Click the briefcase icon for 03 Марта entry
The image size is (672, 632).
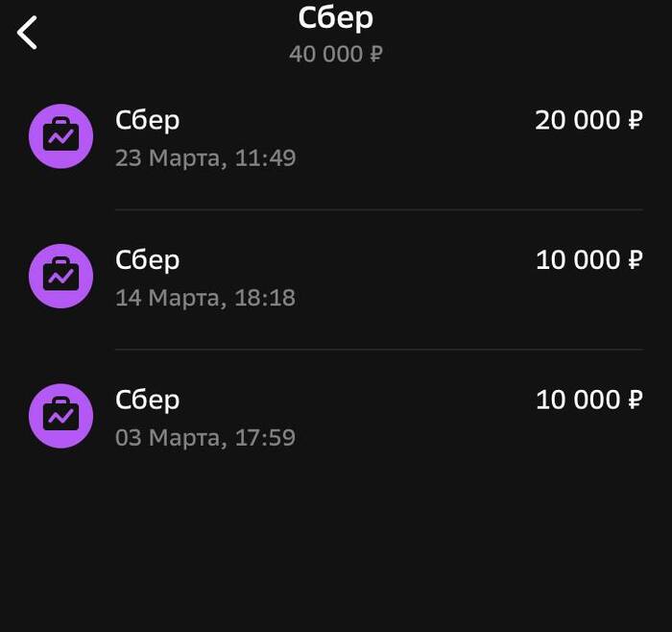click(60, 415)
